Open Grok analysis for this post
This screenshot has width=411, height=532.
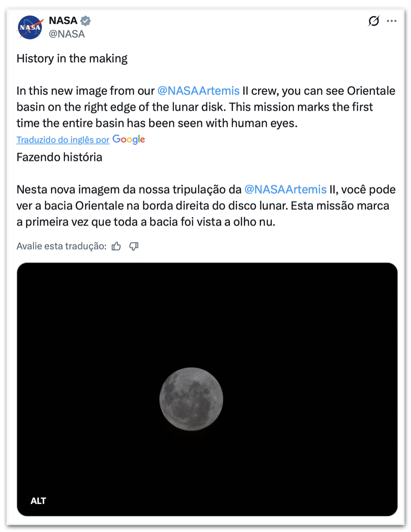pos(373,20)
